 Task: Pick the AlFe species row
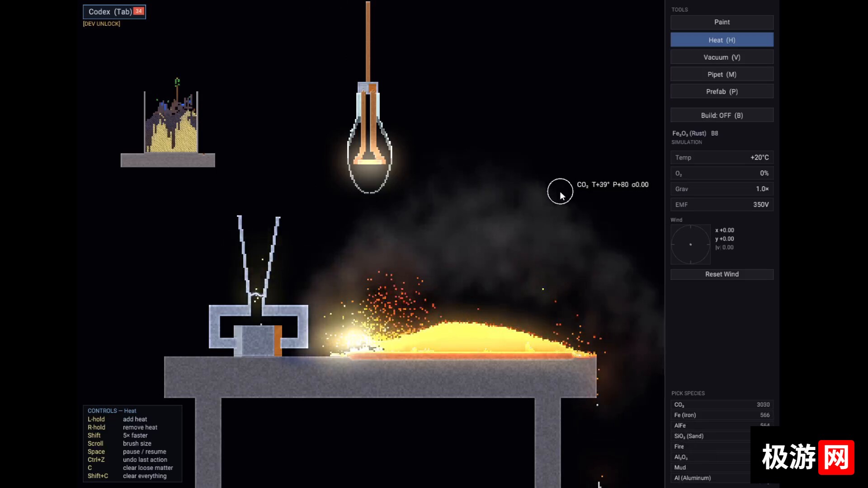point(722,425)
